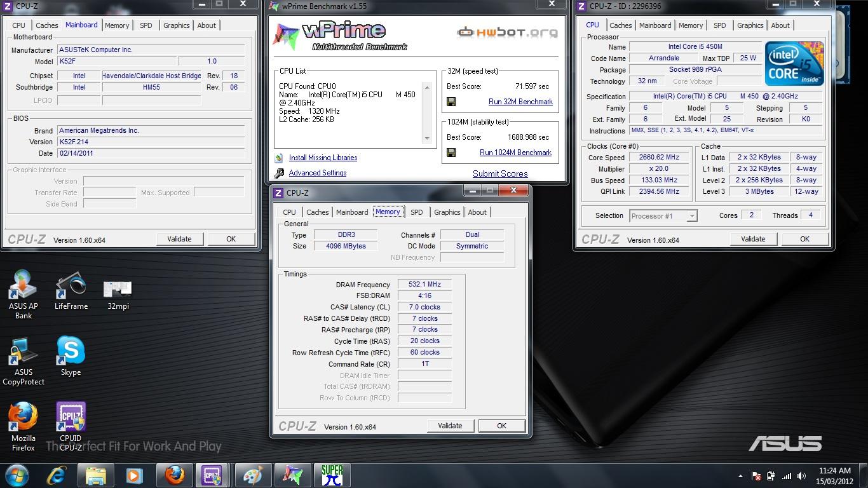Open the ASUS AP Bank desktop shortcut

[24, 294]
